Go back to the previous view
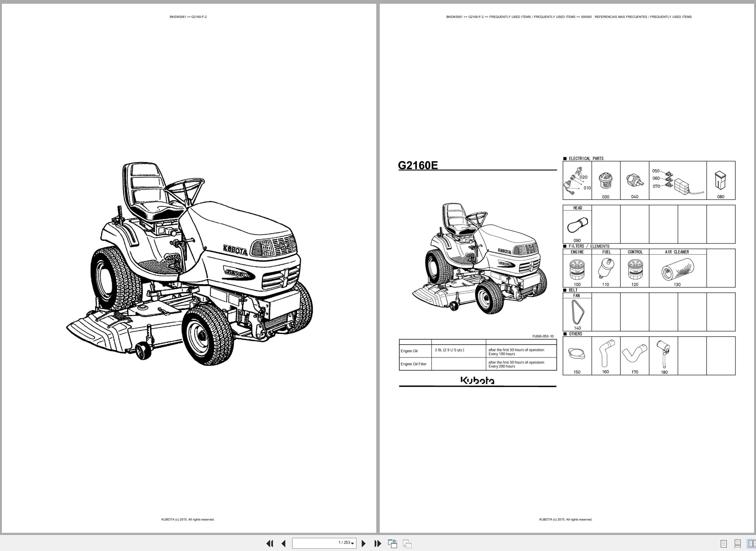756x551 pixels. click(x=393, y=543)
